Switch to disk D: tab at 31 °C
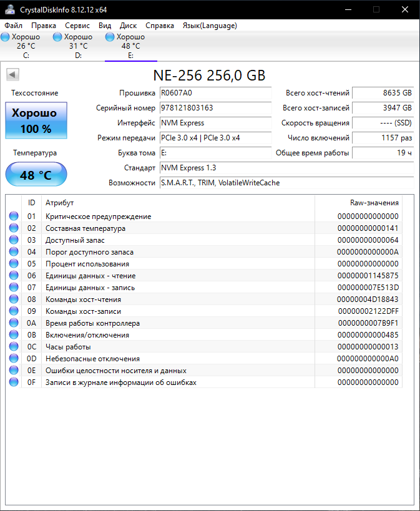This screenshot has height=511, width=420. pos(78,46)
